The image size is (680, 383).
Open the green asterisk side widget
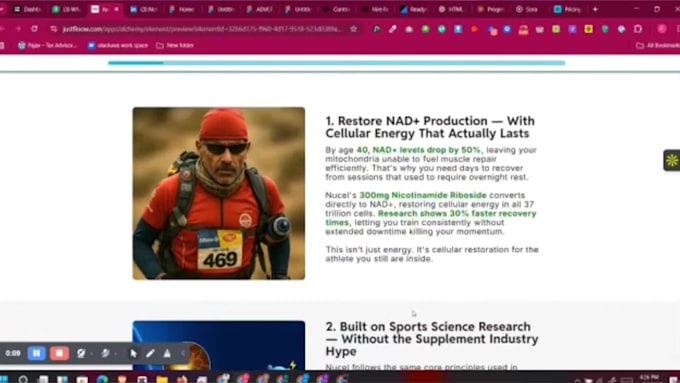tap(672, 160)
